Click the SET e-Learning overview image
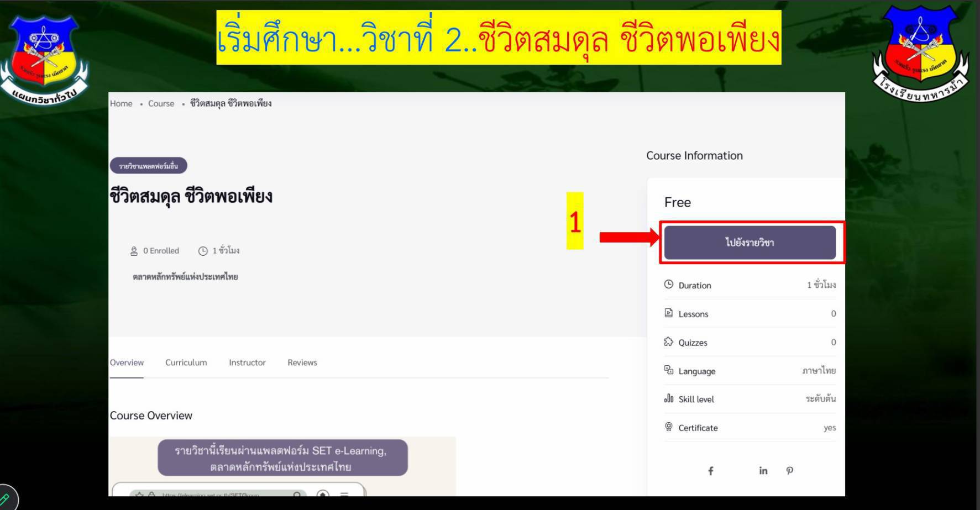The width and height of the screenshot is (980, 510). pos(282,466)
